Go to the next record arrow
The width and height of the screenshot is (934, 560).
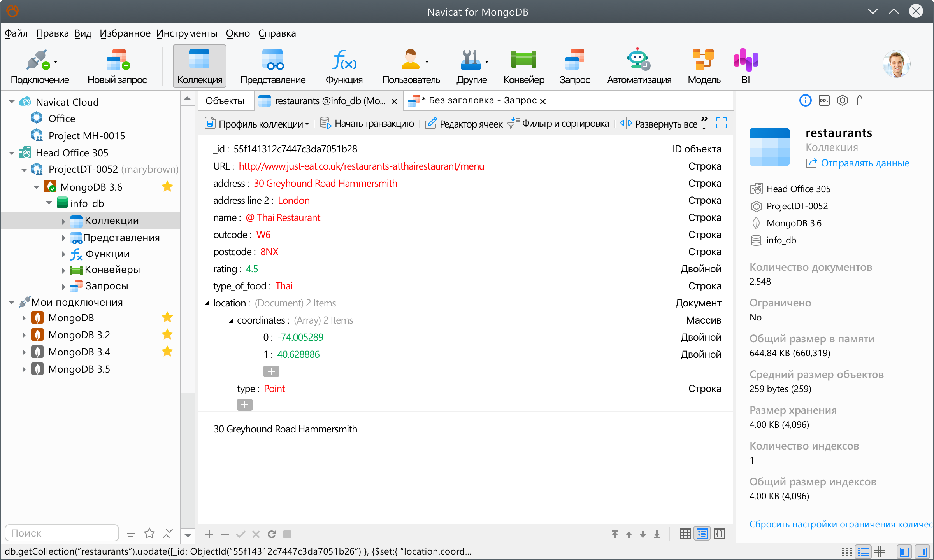click(x=643, y=534)
